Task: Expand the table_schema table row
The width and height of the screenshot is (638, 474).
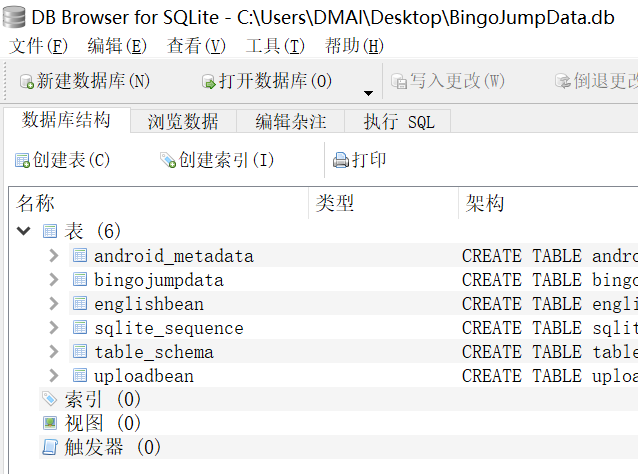Action: coord(54,352)
